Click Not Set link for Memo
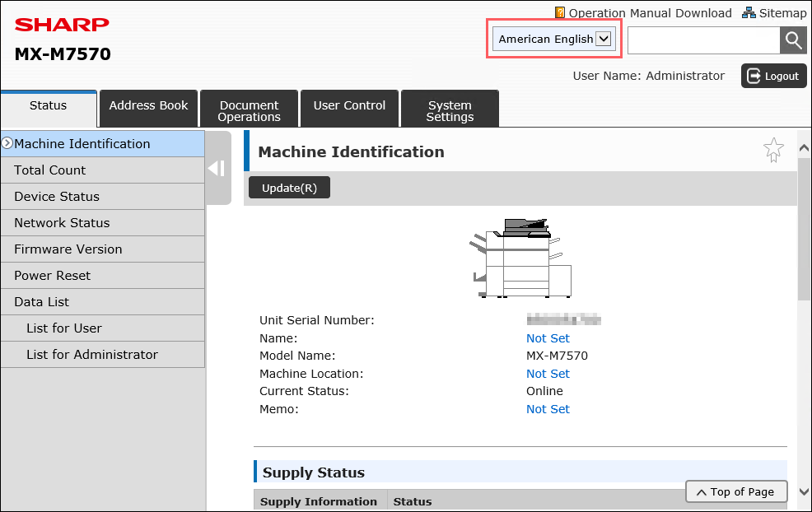The height and width of the screenshot is (512, 812). coord(548,409)
